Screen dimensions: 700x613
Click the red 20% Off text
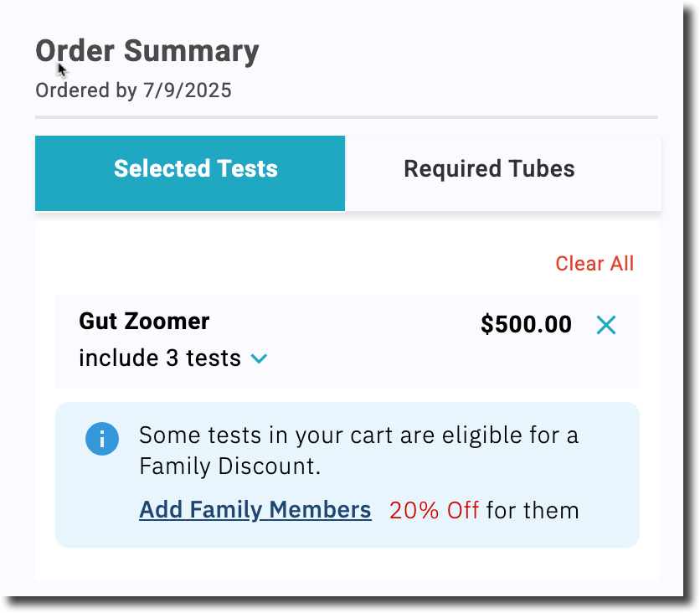[x=434, y=510]
